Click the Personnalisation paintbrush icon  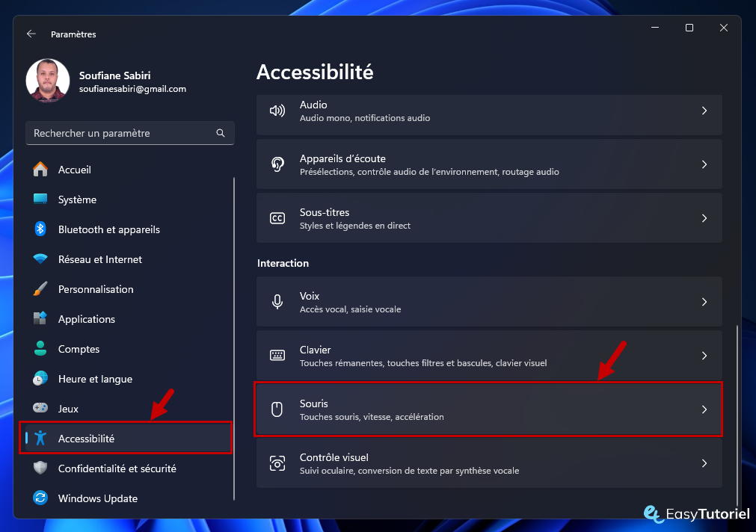point(40,288)
